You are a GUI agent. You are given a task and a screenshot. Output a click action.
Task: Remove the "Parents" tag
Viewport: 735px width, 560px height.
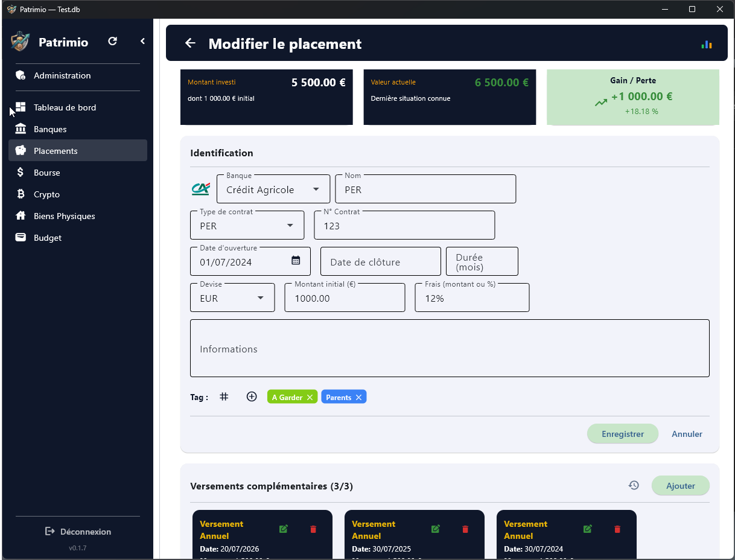tap(358, 397)
